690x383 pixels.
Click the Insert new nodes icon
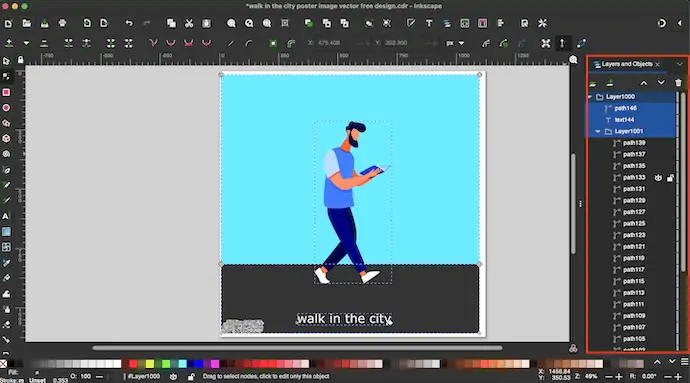9,43
